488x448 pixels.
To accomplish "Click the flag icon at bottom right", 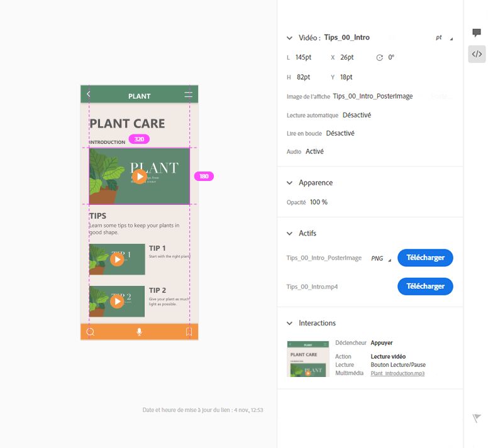I will click(477, 418).
